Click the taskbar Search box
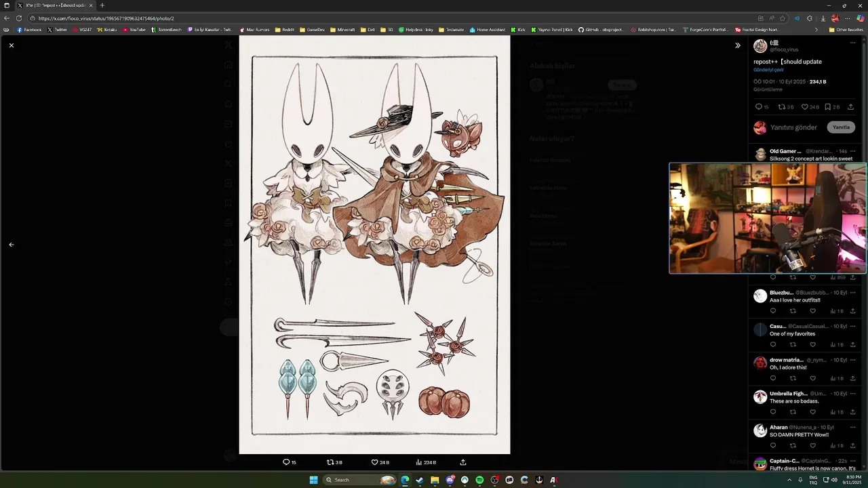The image size is (868, 488). pyautogui.click(x=359, y=480)
